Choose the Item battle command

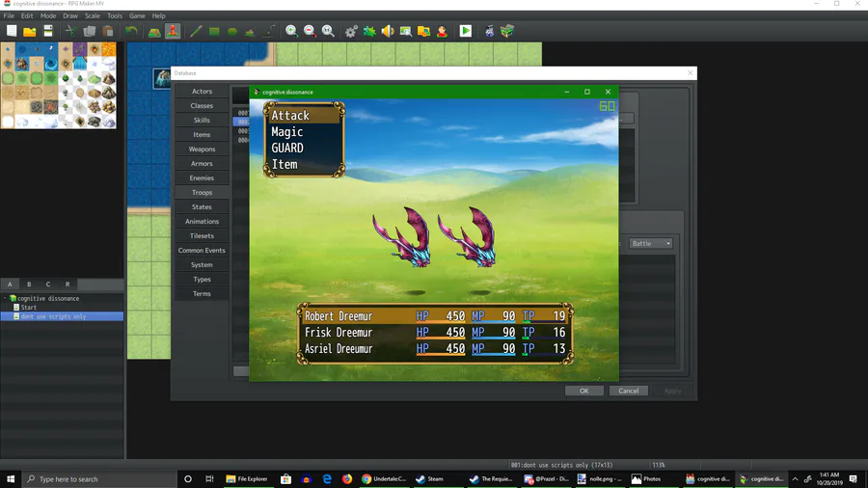click(x=304, y=164)
